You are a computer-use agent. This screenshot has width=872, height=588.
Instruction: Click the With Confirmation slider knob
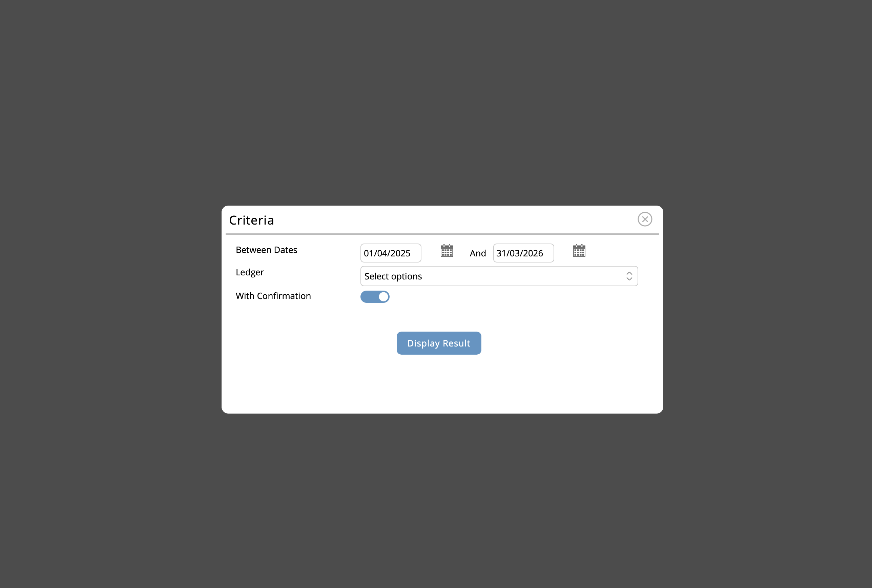[382, 297]
